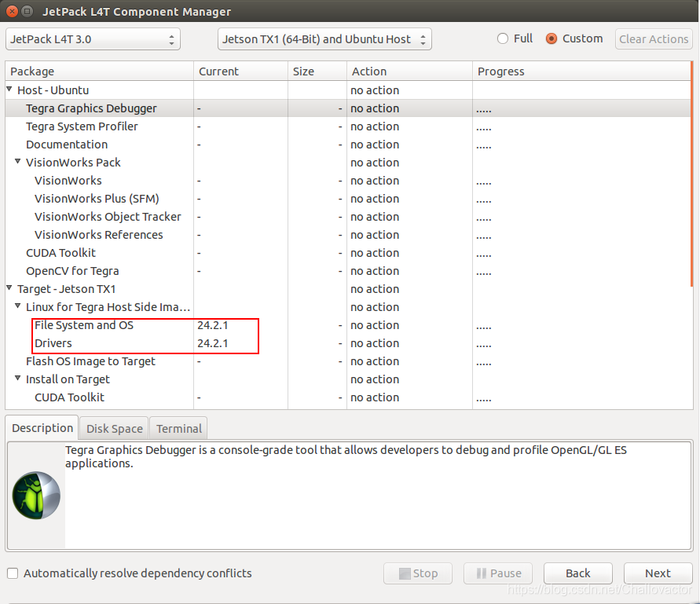
Task: Select host CUDA Toolkit row under Ubuntu
Action: [x=348, y=253]
